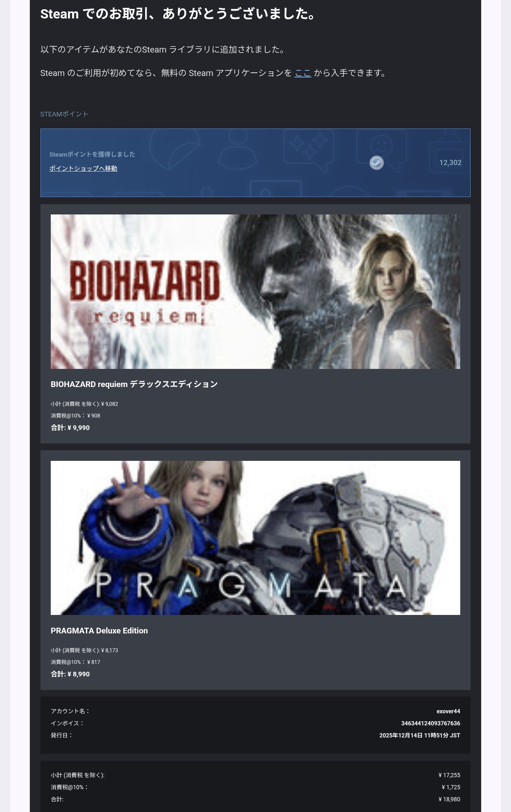Click the BIOHAZARD requiem デラックスエディション title

134,384
